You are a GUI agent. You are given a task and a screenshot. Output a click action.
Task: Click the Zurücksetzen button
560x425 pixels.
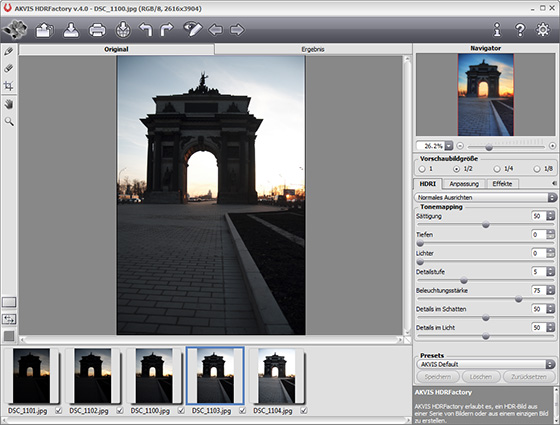pos(529,377)
